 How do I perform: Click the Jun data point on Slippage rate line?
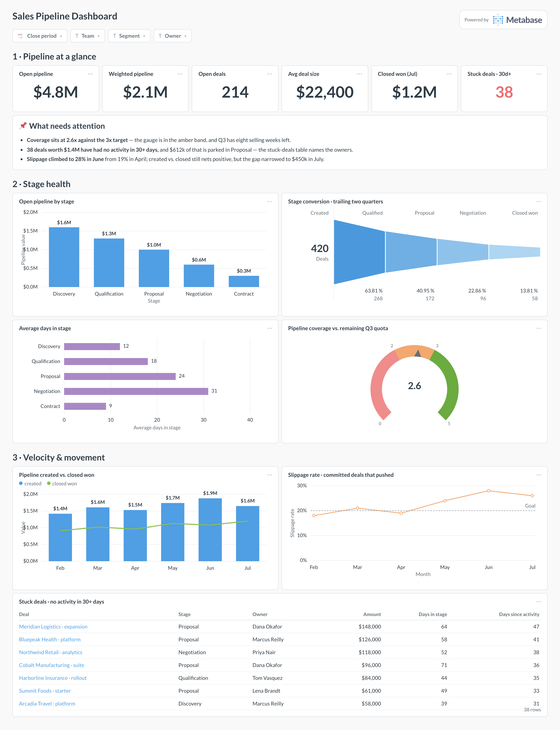[x=489, y=491]
